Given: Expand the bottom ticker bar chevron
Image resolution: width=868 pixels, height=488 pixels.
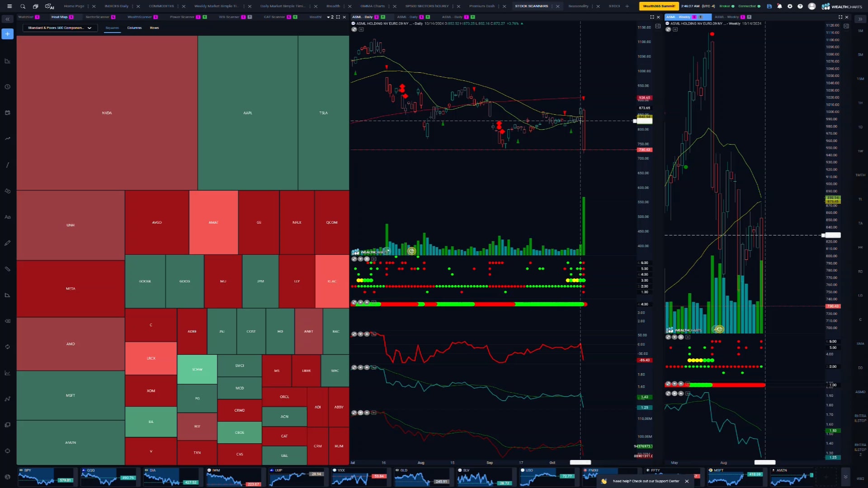Looking at the screenshot, I should (x=845, y=477).
